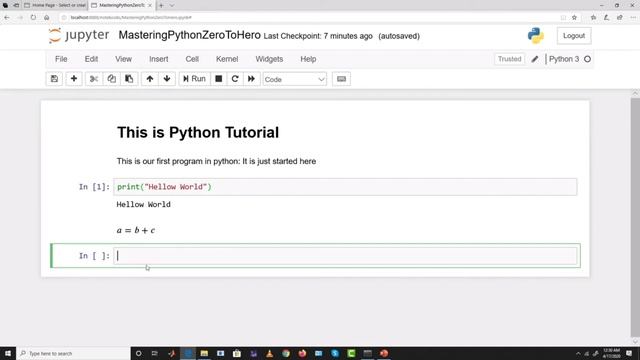Copy the selected cells
Screen dimensions: 640x360
[111, 79]
